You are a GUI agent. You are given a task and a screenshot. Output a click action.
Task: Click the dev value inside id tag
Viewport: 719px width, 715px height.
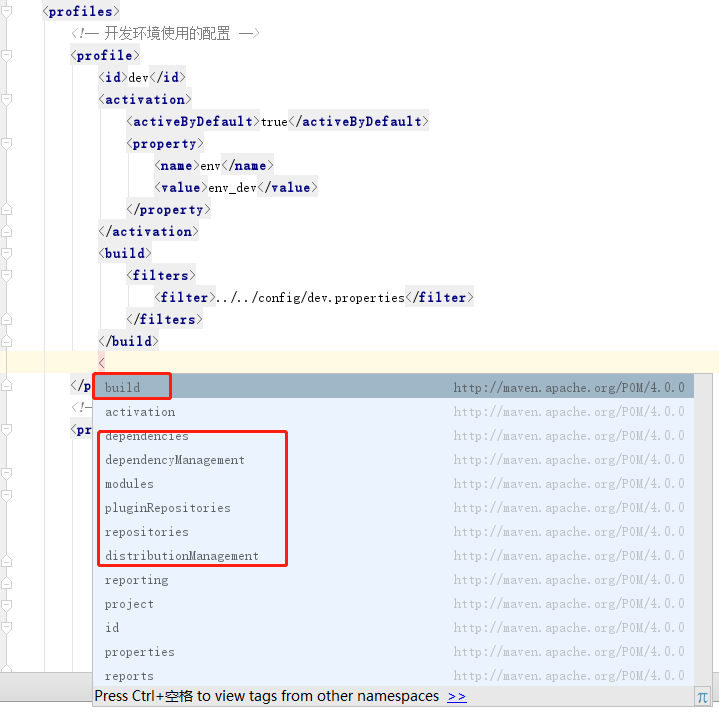coord(138,78)
